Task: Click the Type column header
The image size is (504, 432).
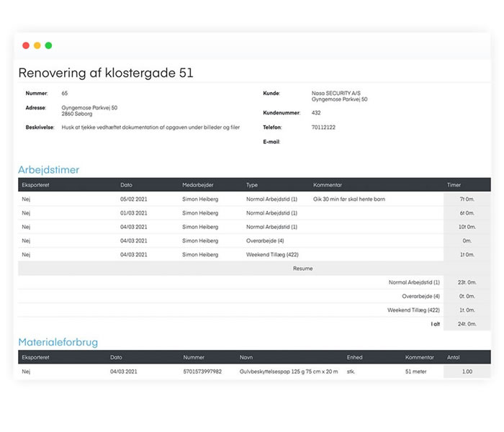Action: 252,185
